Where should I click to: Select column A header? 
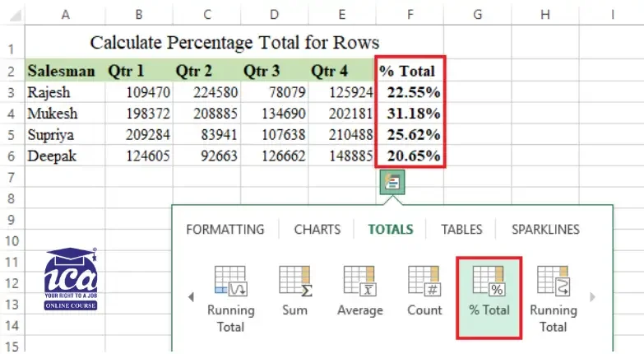[65, 15]
